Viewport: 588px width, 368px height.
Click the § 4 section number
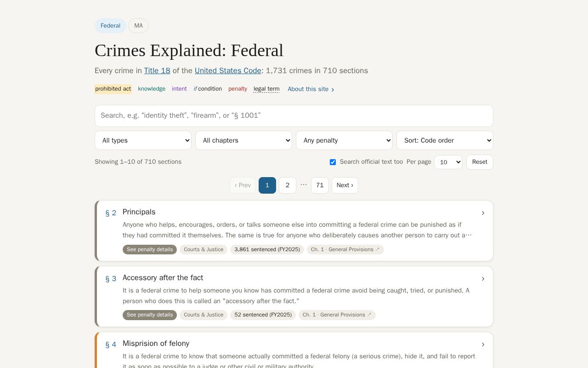111,345
